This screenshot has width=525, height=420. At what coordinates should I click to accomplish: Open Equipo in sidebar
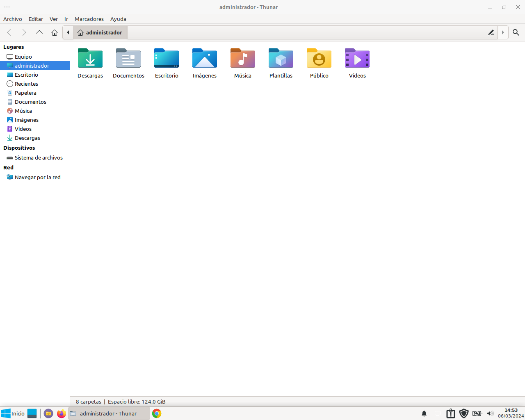[x=35, y=57]
